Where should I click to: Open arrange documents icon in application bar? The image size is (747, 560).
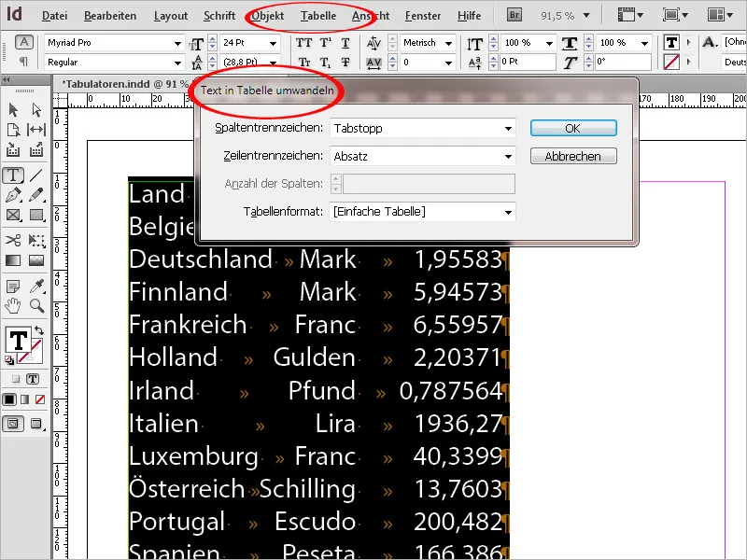click(x=720, y=15)
